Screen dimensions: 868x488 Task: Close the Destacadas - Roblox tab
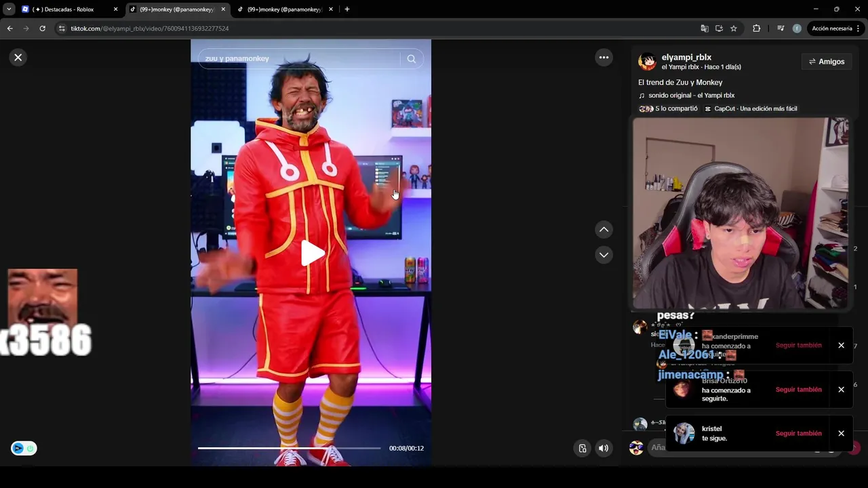coord(115,9)
